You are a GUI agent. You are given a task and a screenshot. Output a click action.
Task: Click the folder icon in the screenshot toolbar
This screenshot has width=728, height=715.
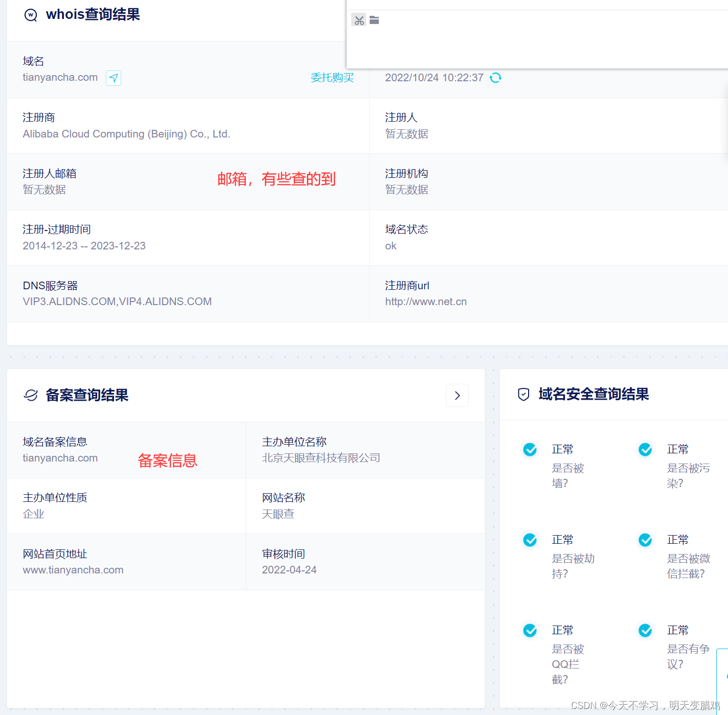374,20
